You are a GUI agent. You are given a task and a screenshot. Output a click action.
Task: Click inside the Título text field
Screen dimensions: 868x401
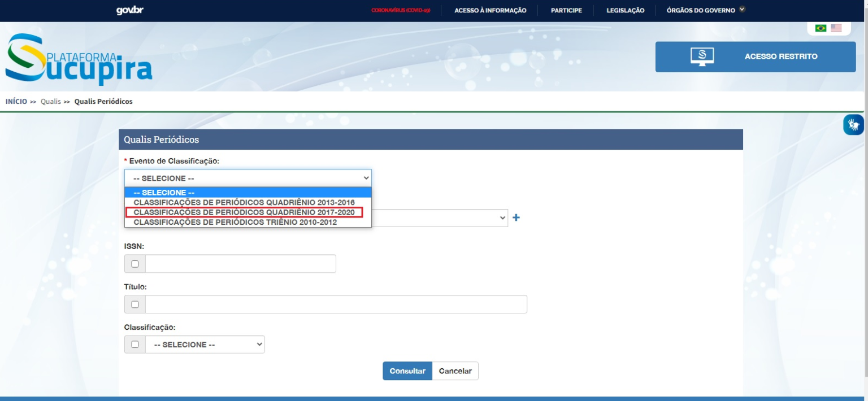pos(336,304)
